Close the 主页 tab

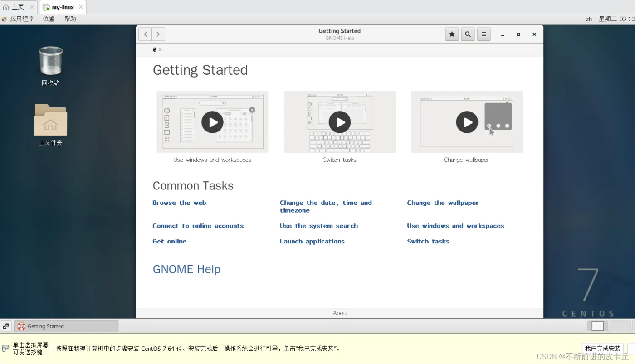pos(32,7)
